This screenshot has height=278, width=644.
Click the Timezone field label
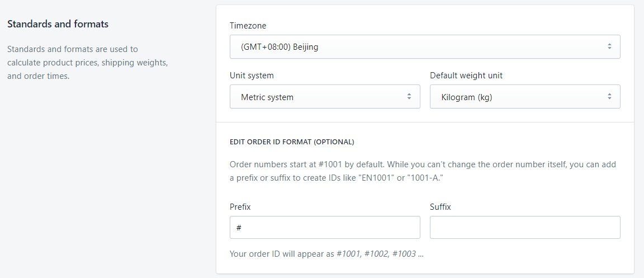point(248,26)
